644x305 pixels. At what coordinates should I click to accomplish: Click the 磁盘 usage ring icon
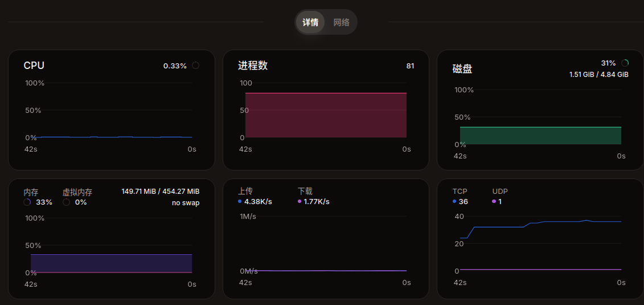click(625, 63)
